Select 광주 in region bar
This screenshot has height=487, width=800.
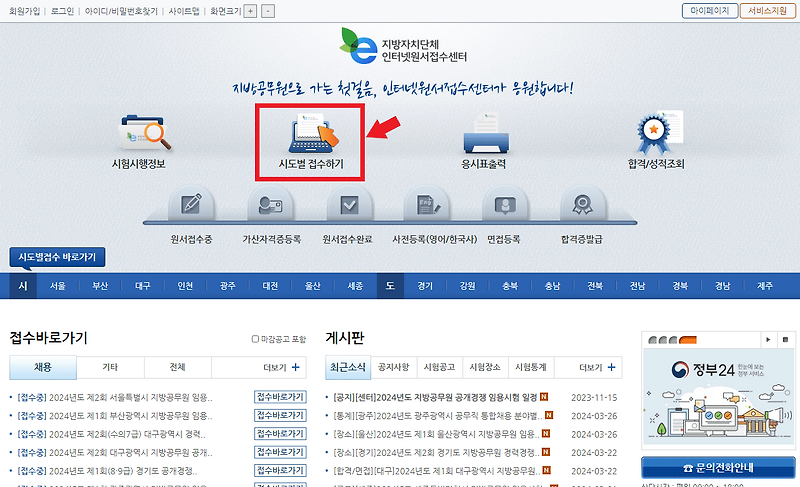point(228,286)
